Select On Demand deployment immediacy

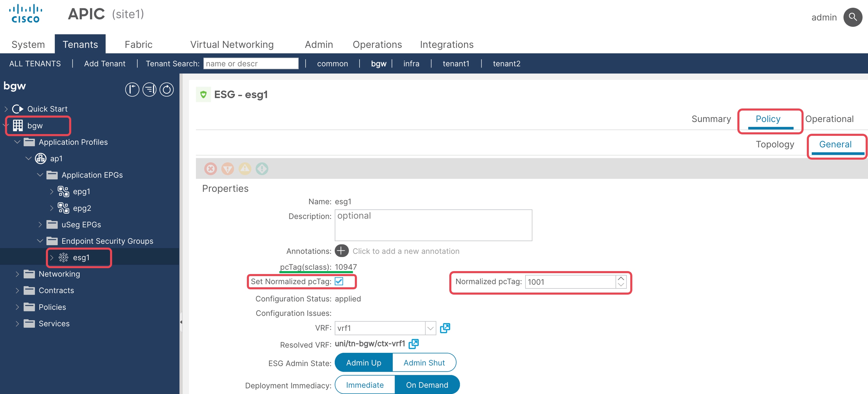427,385
